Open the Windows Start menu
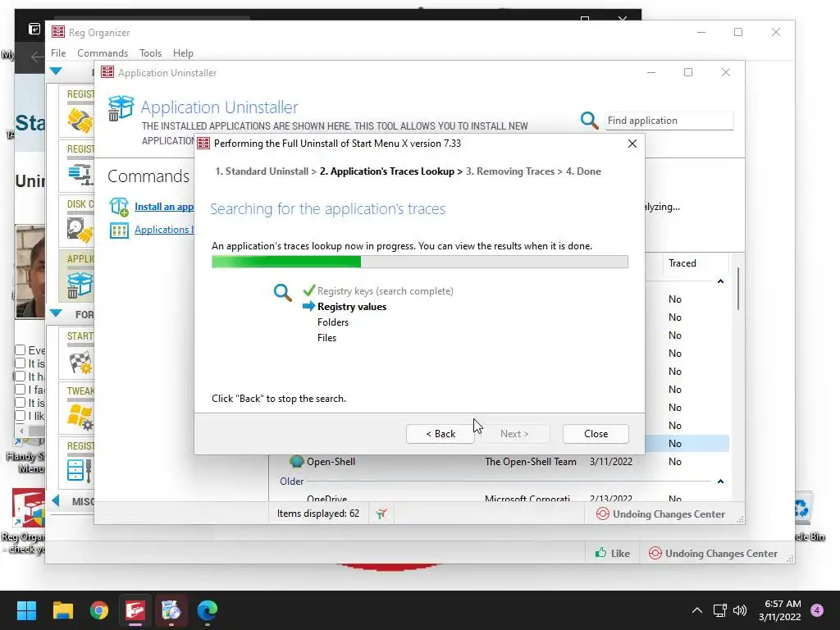This screenshot has width=840, height=630. point(26,610)
